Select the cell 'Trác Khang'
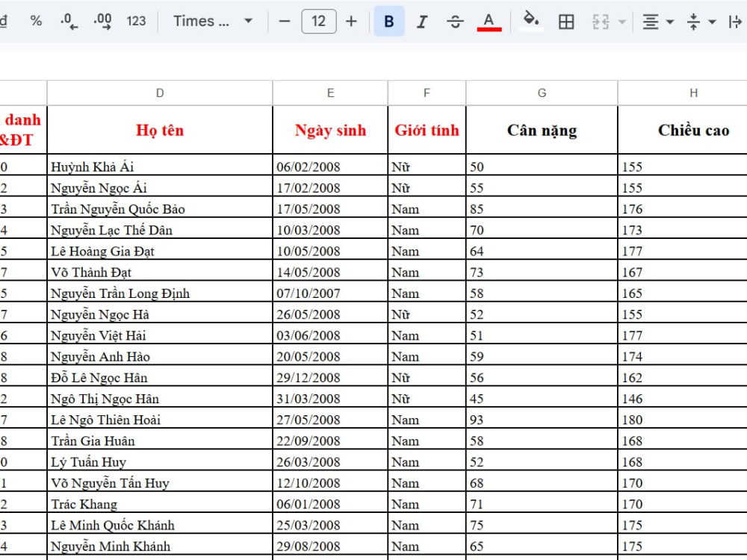The image size is (747, 560). tap(160, 502)
